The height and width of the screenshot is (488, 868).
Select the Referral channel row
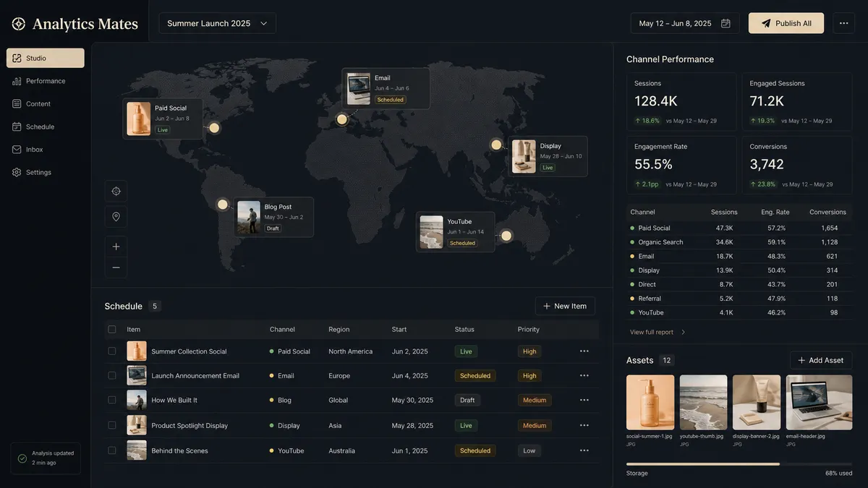[739, 298]
